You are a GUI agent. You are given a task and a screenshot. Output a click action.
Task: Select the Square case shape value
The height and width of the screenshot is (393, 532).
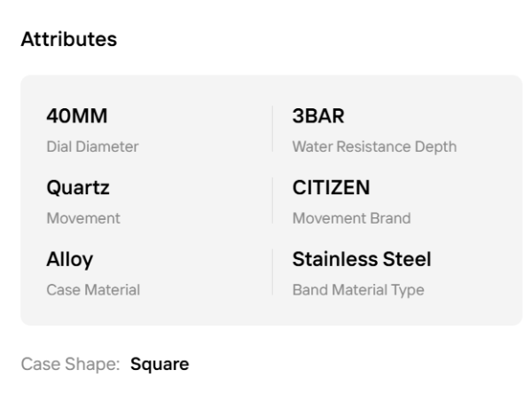[160, 365]
